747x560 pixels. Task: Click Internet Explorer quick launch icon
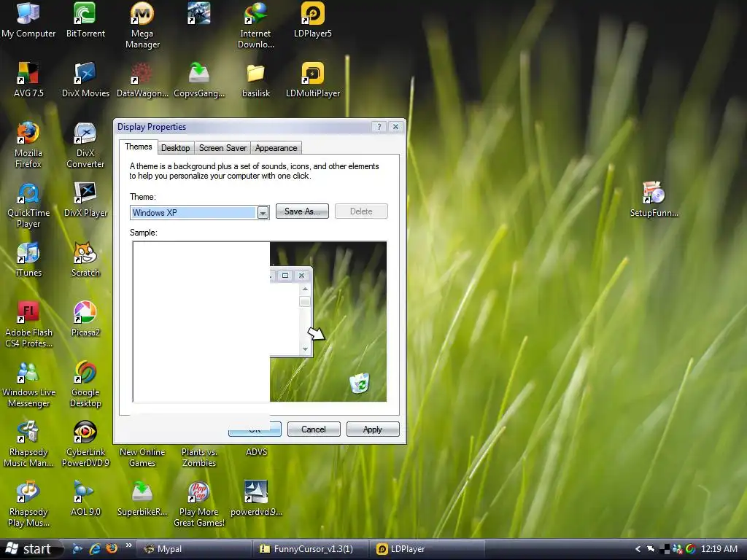(x=95, y=549)
